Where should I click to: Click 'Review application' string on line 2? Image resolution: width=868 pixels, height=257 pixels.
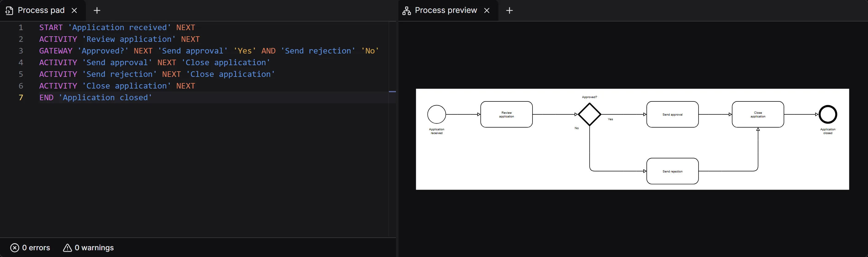[x=129, y=39]
